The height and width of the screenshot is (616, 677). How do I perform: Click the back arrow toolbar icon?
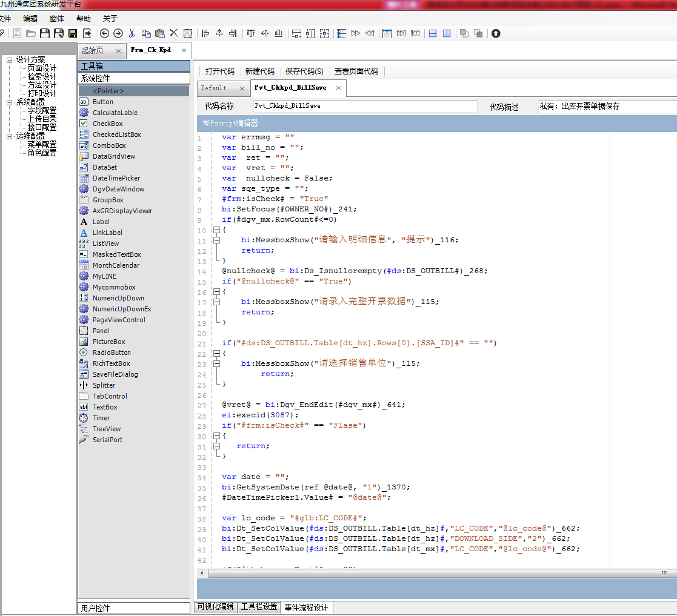coord(104,33)
